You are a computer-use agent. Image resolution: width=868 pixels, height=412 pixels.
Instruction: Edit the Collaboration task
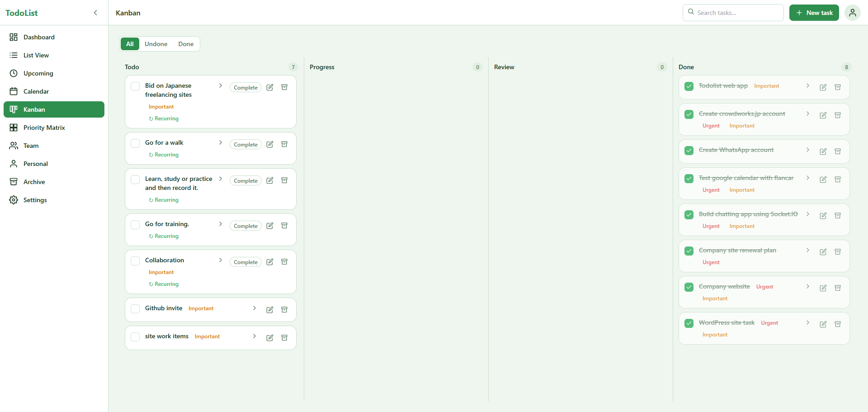pos(270,262)
